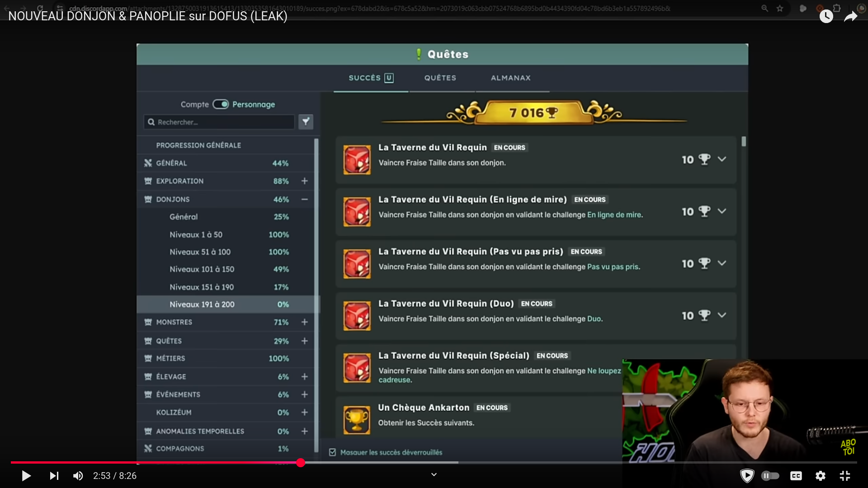Expand La Taverne du Vil Requin chevron

[x=722, y=159]
